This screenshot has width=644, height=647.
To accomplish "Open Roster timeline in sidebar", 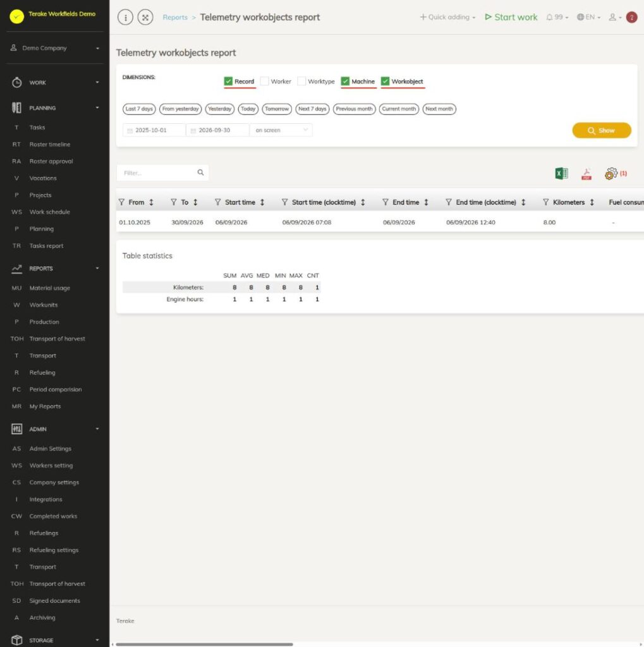I will (50, 145).
